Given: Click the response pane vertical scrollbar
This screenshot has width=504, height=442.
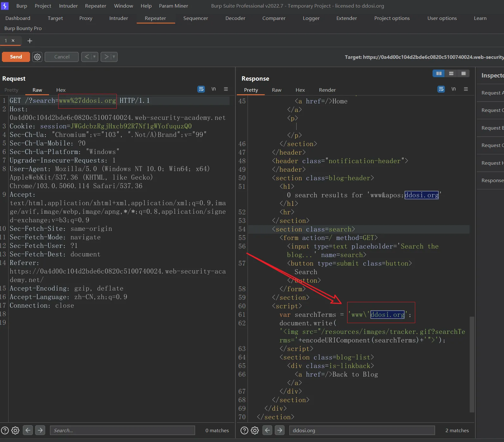Looking at the screenshot, I should tap(472, 364).
